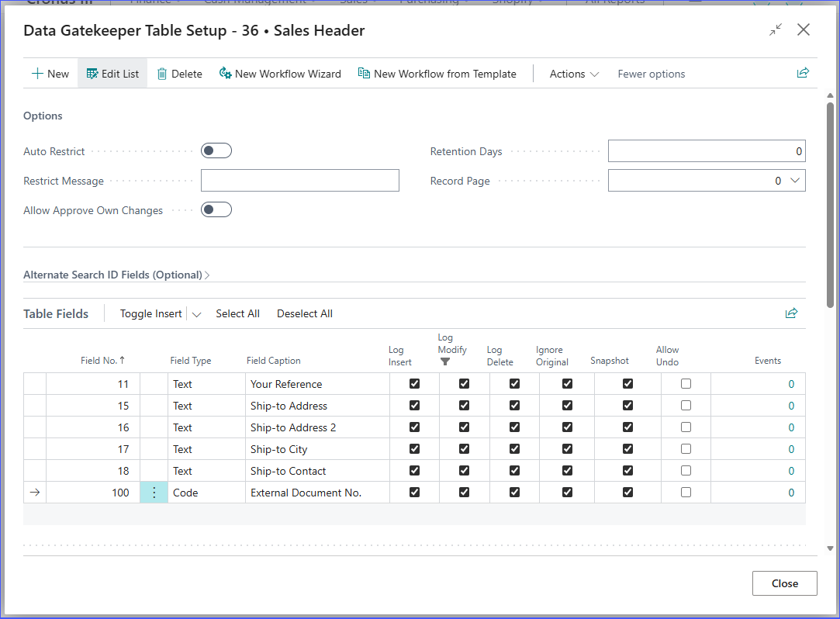Click the Edit List icon
This screenshot has width=840, height=619.
[x=92, y=74]
